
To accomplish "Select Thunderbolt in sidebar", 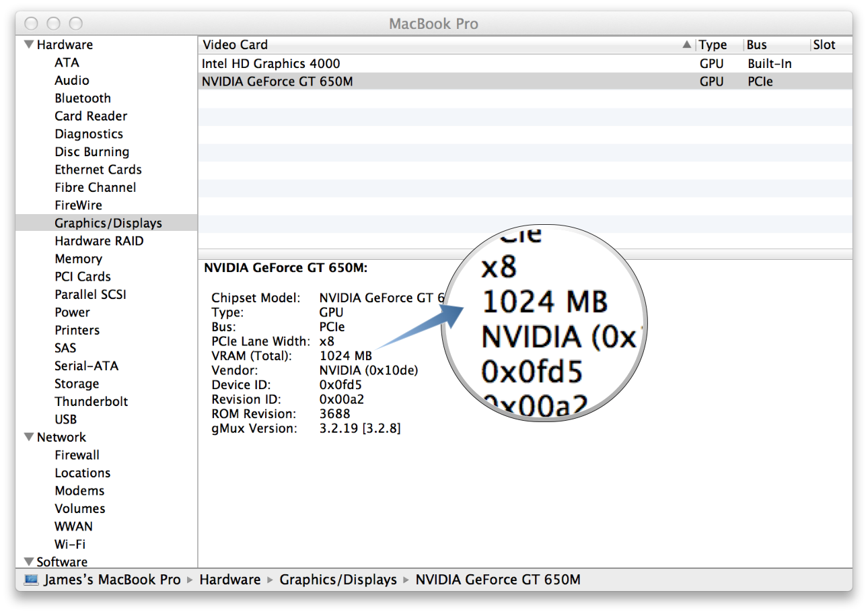I will point(92,401).
